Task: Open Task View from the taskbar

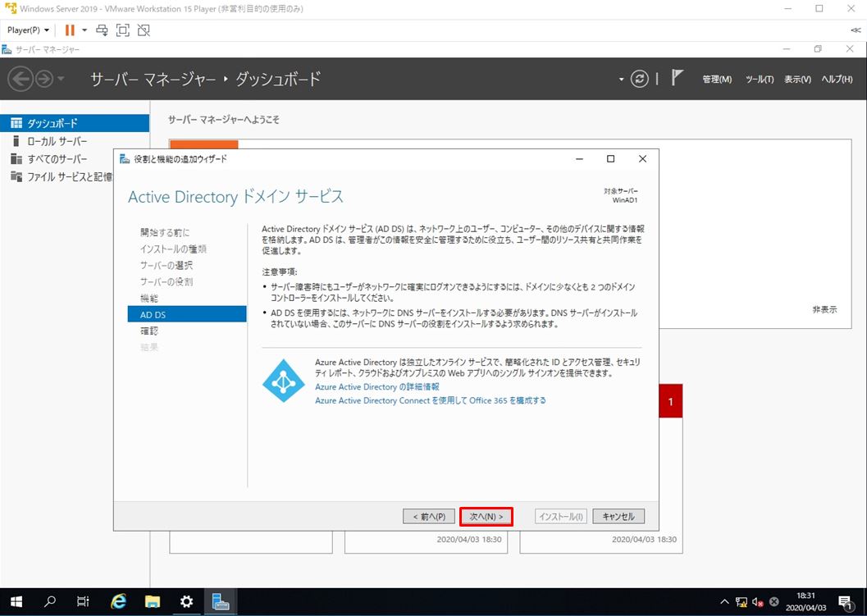Action: point(83,601)
